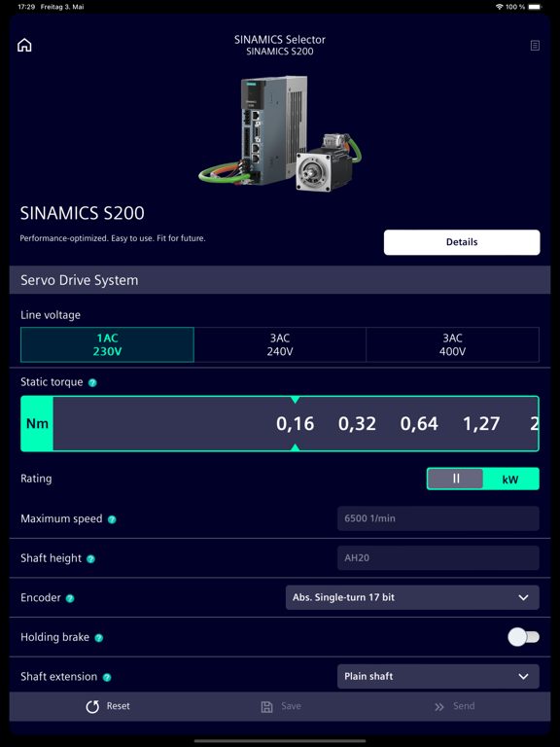Open help for Holding brake

click(x=98, y=638)
